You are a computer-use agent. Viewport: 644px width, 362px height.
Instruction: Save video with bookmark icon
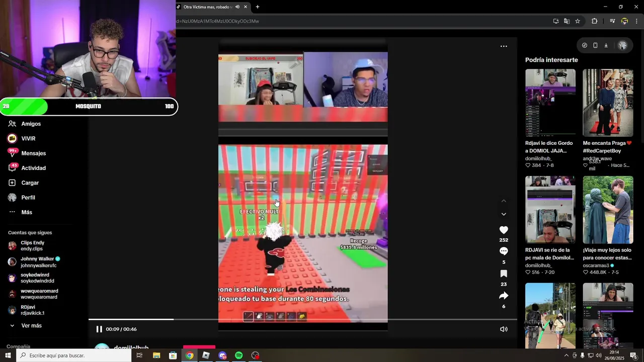(504, 274)
